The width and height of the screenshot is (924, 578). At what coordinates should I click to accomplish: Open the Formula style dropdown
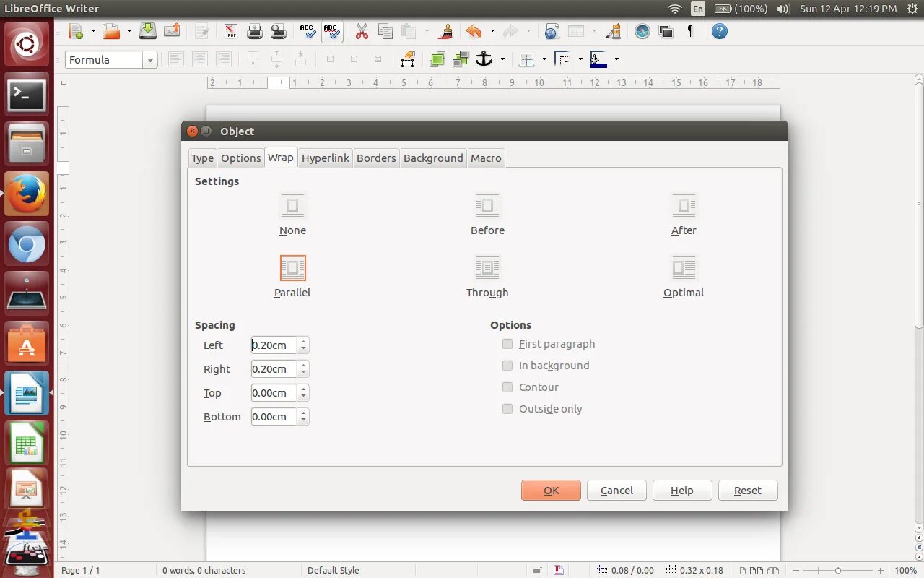150,59
